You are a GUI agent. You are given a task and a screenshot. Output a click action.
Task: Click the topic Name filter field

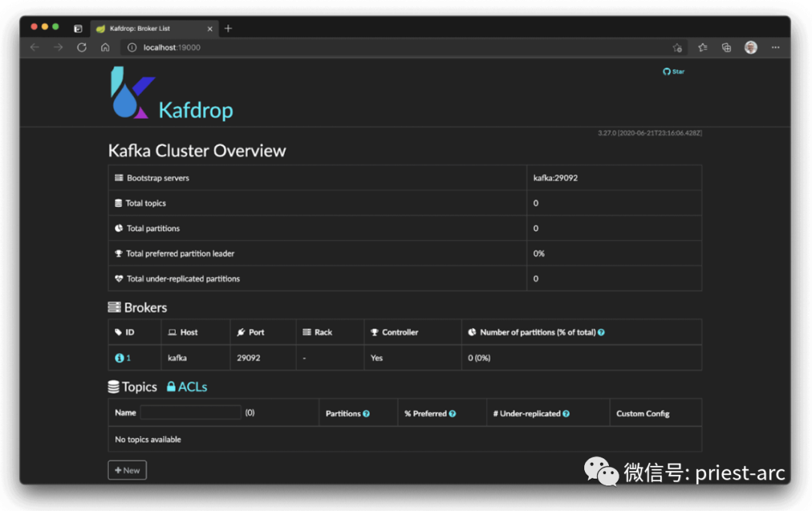point(190,412)
